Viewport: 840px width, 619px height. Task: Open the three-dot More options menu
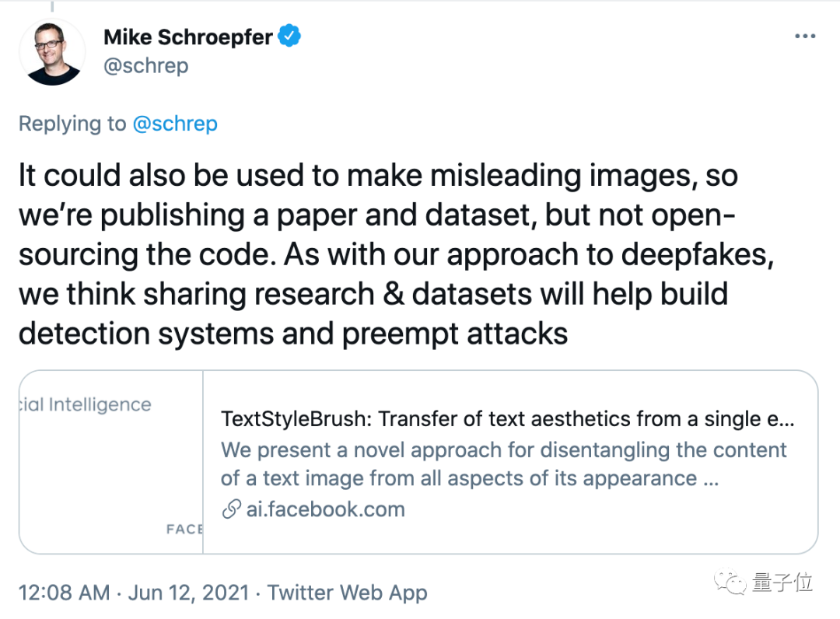pyautogui.click(x=804, y=37)
